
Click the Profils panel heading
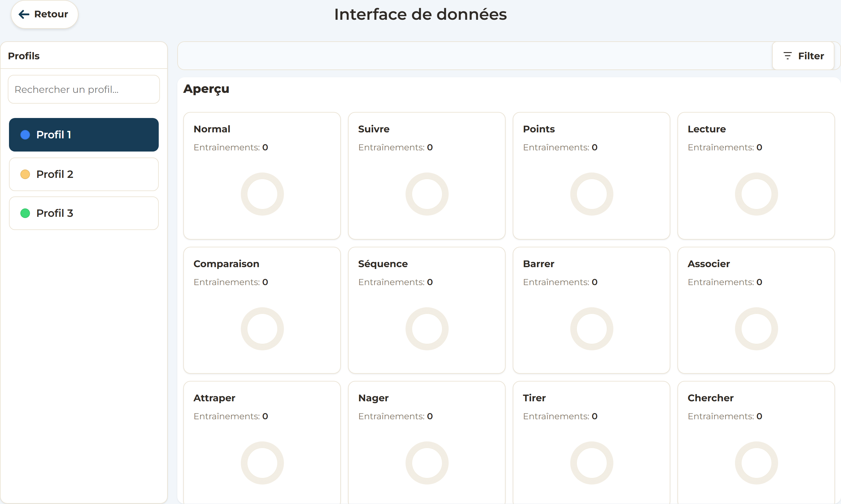tap(24, 56)
